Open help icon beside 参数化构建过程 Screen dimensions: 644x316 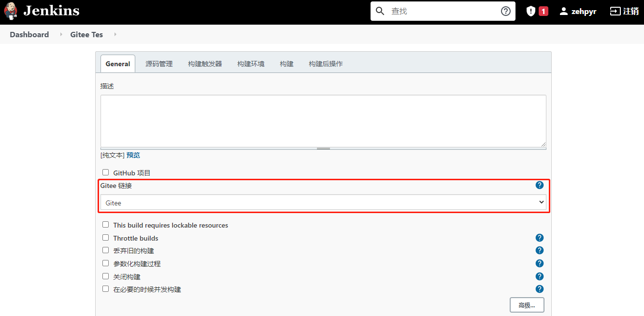(540, 263)
